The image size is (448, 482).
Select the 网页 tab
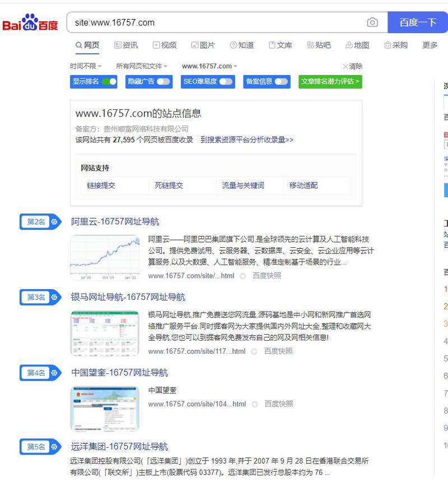[x=87, y=45]
